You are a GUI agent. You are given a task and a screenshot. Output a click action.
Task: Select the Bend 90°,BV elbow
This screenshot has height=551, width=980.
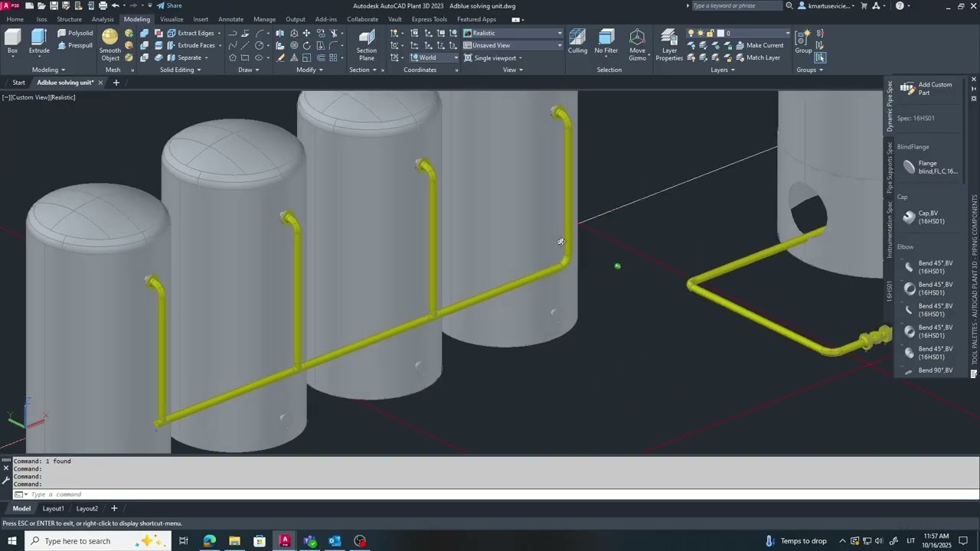(927, 370)
